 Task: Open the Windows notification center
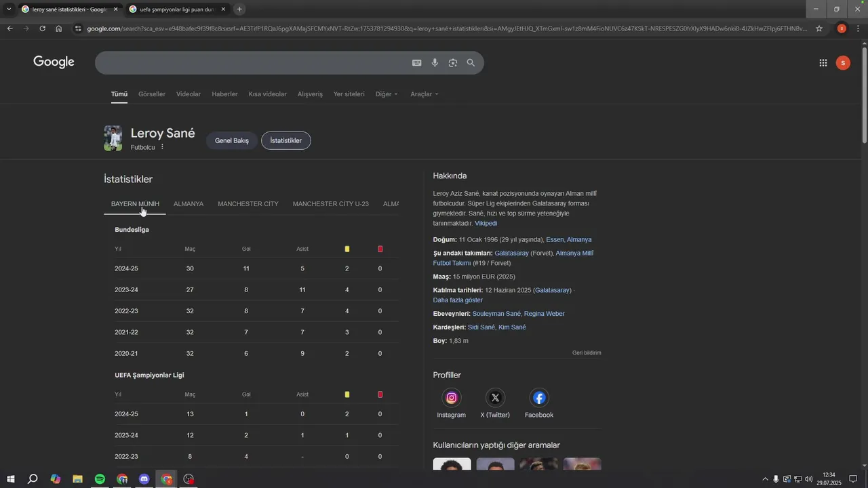coord(853,479)
